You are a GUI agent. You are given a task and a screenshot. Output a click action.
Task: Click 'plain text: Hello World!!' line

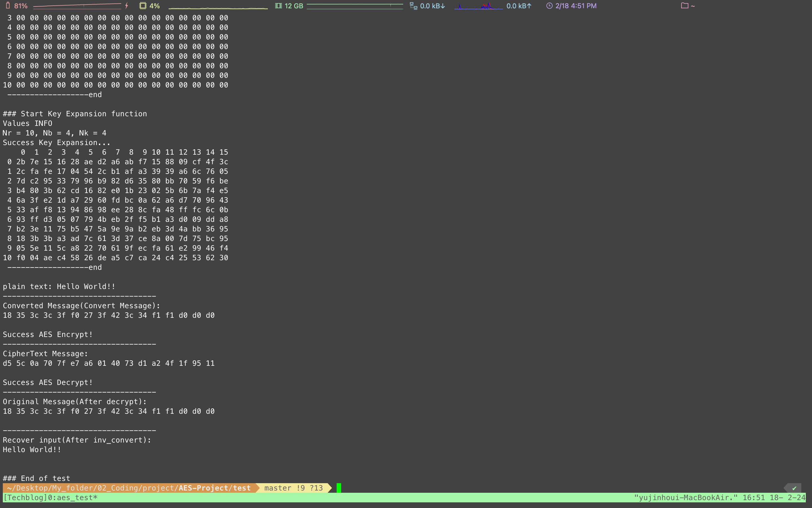click(x=59, y=286)
